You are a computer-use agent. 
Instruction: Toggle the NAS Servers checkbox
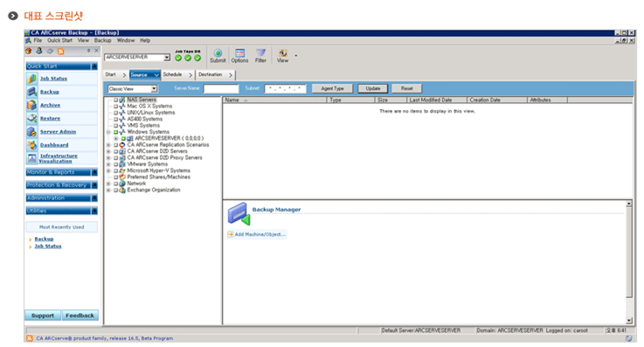[116, 100]
